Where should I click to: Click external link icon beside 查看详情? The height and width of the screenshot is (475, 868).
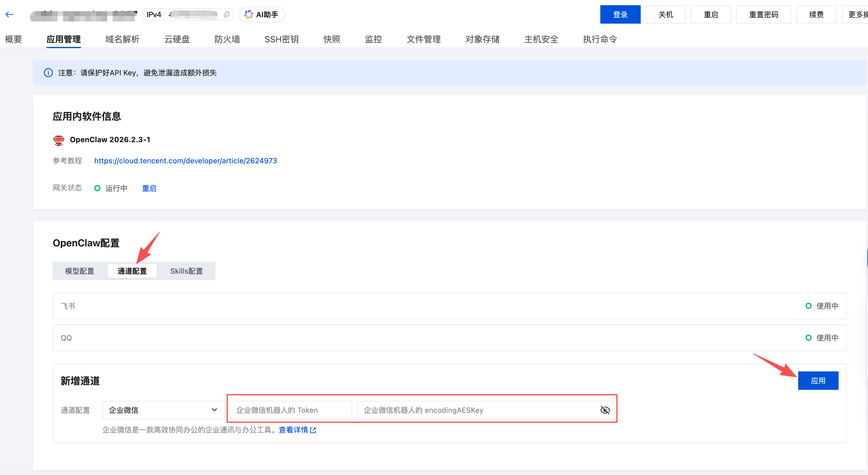click(x=313, y=430)
